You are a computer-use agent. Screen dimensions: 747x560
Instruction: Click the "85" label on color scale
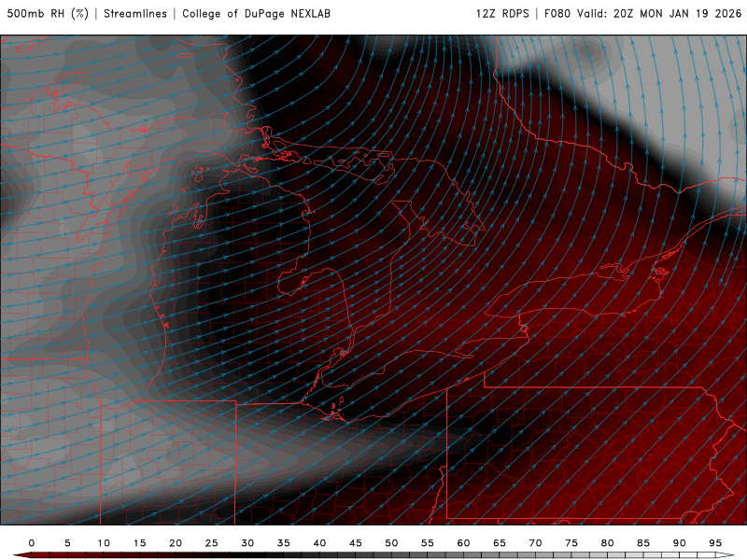click(x=643, y=543)
